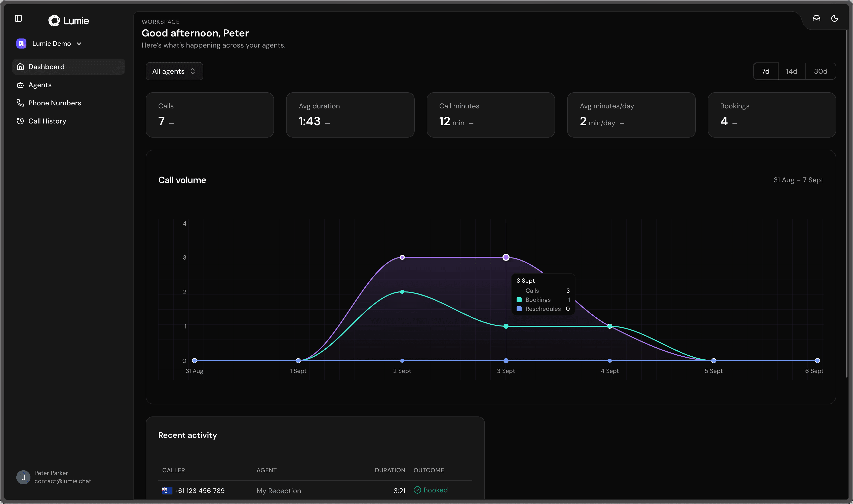
Task: Open the inbox icon
Action: [x=816, y=18]
